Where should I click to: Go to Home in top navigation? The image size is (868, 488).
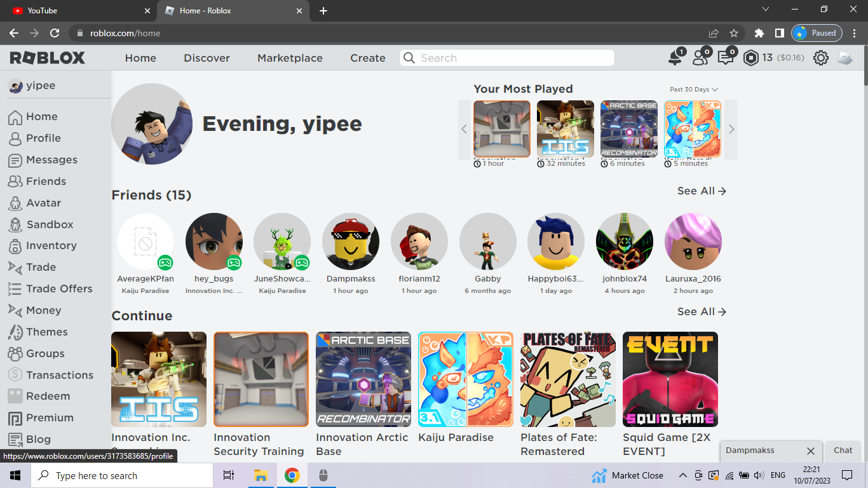click(140, 58)
